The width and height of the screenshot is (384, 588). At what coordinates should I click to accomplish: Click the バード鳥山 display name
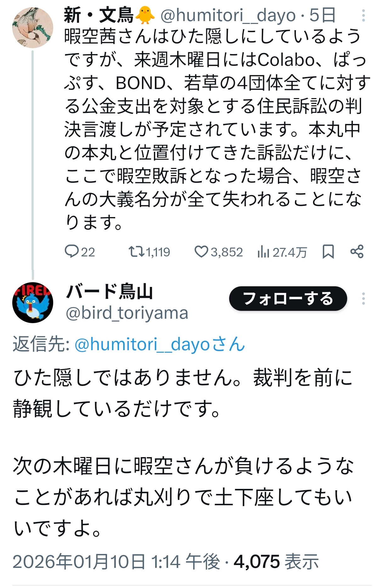[110, 291]
